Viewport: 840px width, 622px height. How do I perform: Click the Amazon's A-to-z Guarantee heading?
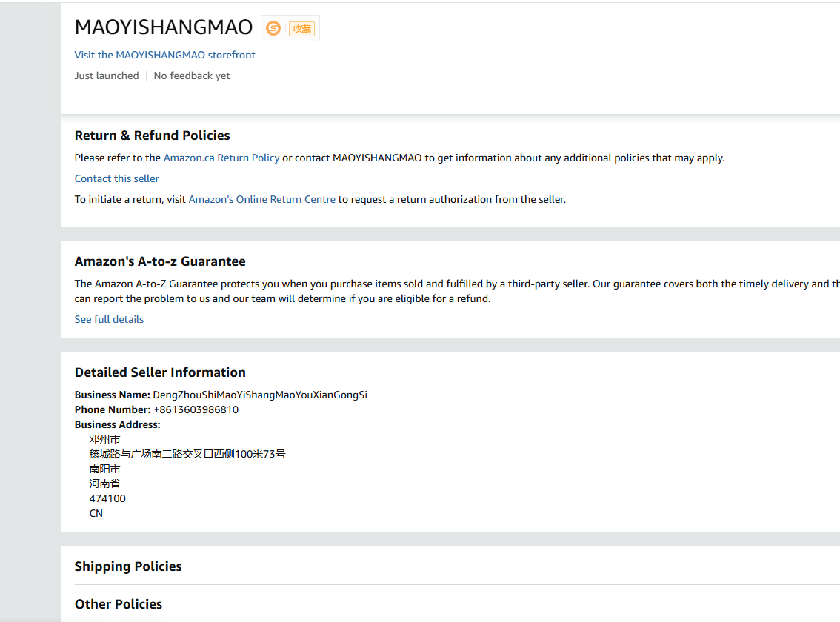160,261
